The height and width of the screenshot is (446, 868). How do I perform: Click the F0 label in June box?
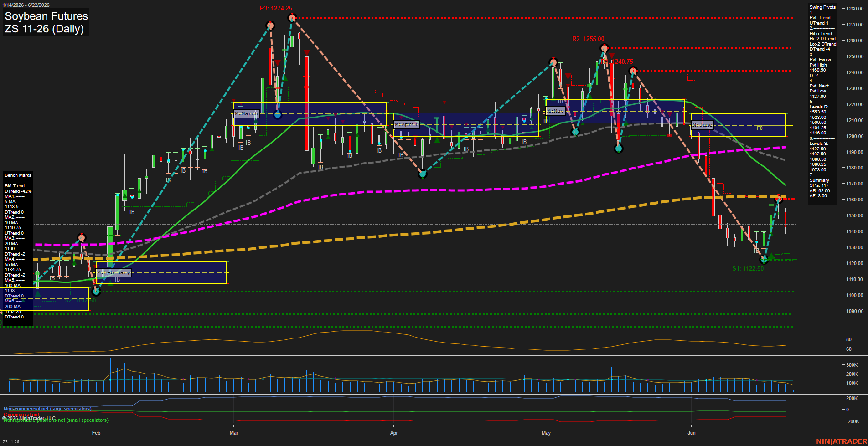coord(759,128)
